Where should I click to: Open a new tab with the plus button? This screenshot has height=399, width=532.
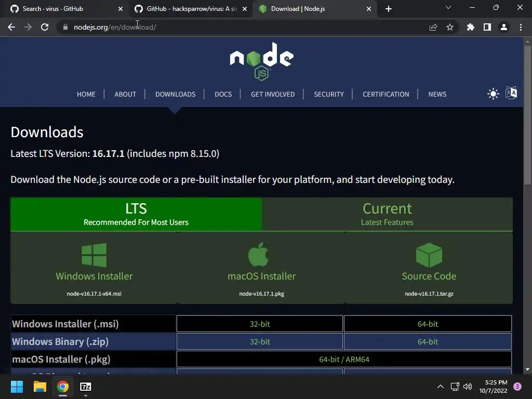(389, 9)
